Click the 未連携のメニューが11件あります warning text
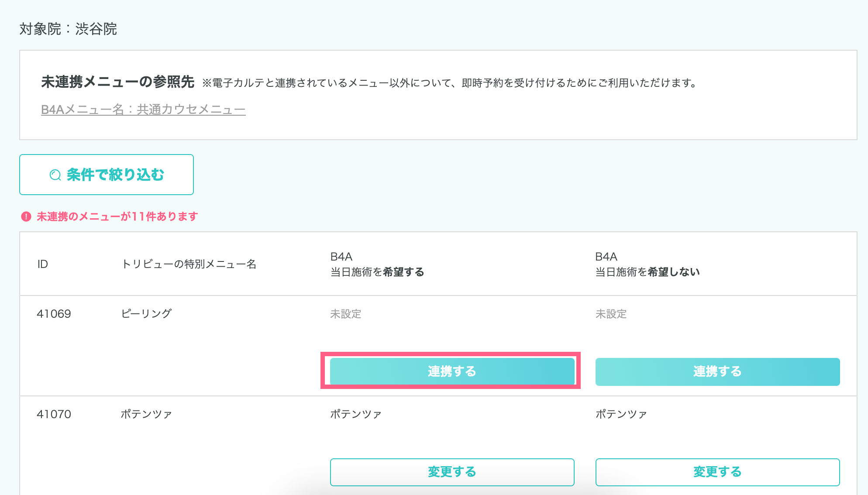Screen dimensions: 868x495 (x=117, y=217)
